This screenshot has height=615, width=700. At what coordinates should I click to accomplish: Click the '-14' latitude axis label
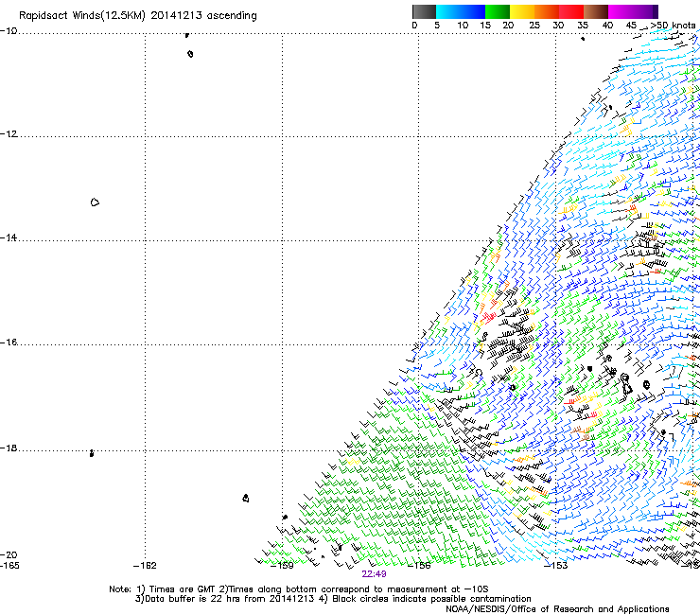(x=9, y=237)
